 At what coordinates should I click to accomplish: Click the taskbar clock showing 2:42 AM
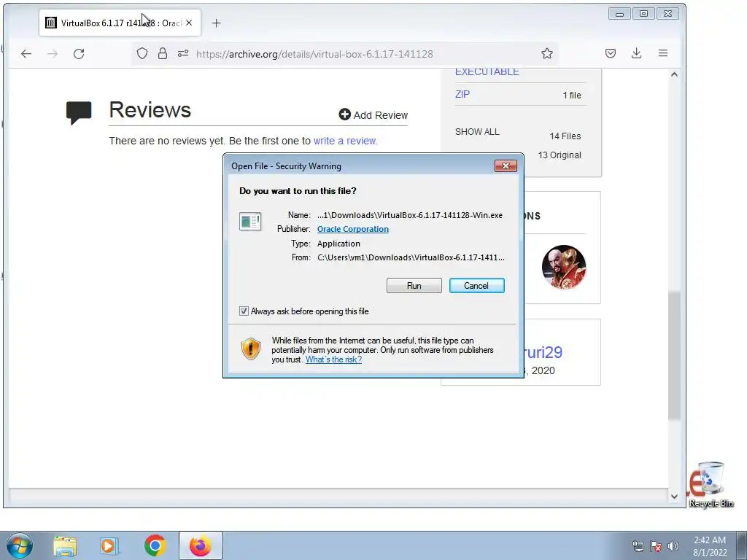[710, 546]
